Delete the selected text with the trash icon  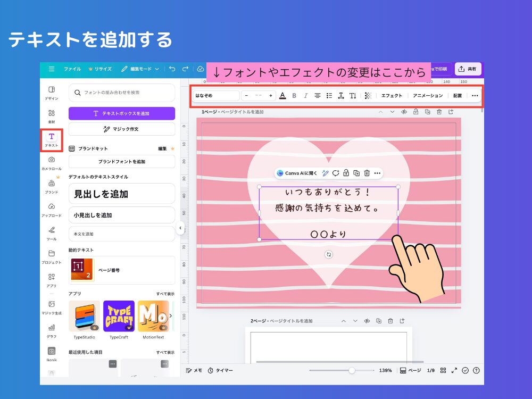click(x=367, y=173)
